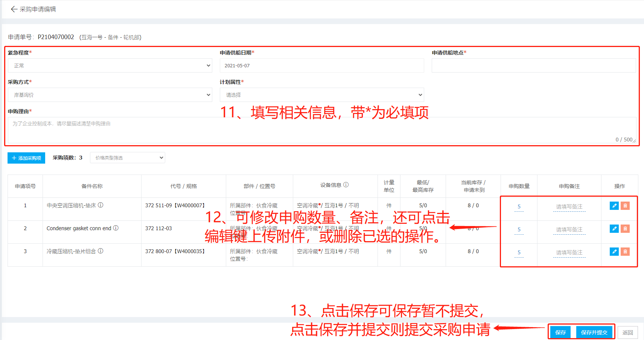This screenshot has height=340, width=644.
Task: Open the 计划属性 请选择 dropdown
Action: click(322, 95)
